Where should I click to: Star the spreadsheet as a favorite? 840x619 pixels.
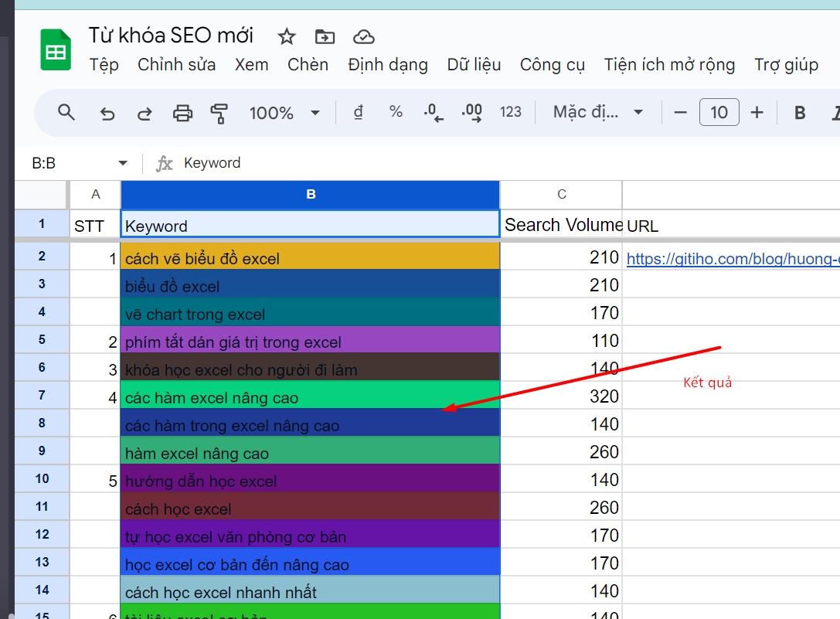pos(286,36)
